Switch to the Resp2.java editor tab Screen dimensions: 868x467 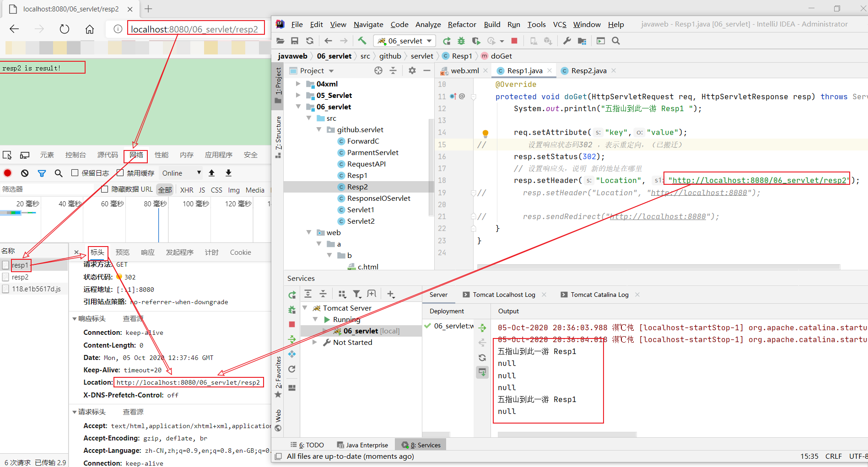click(x=588, y=70)
